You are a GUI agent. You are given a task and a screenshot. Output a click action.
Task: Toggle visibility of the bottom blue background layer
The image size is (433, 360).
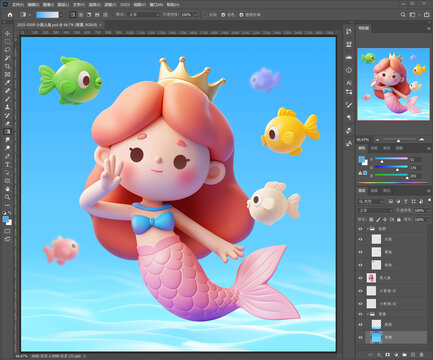click(360, 337)
